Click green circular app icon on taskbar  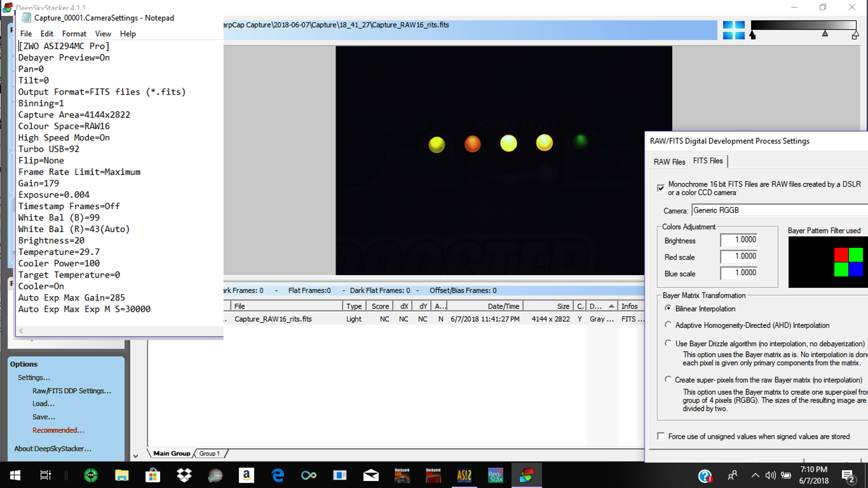(x=91, y=475)
